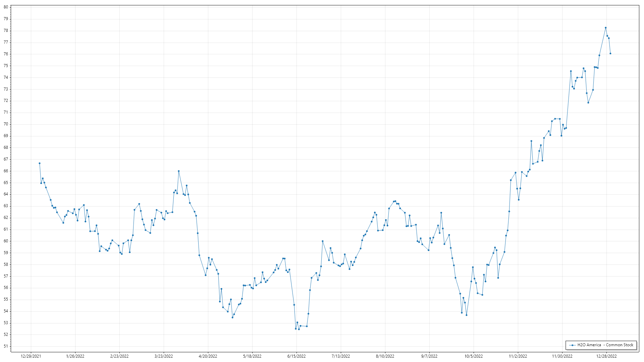Click the 3/23/2022 date label
This screenshot has width=644, height=362.
pos(164,356)
